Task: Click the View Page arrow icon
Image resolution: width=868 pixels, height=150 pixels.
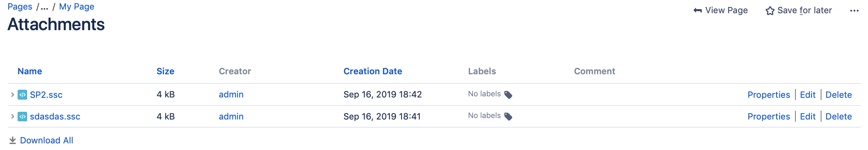Action: tap(698, 10)
